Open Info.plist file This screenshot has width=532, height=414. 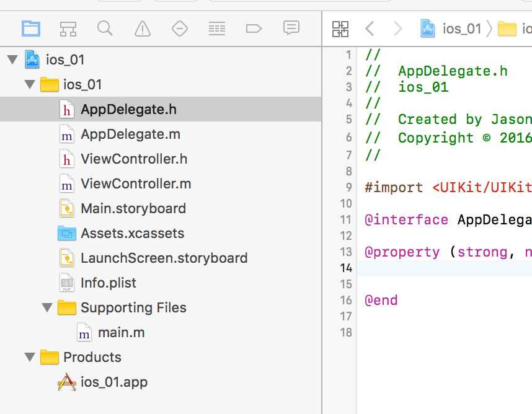[x=108, y=283]
